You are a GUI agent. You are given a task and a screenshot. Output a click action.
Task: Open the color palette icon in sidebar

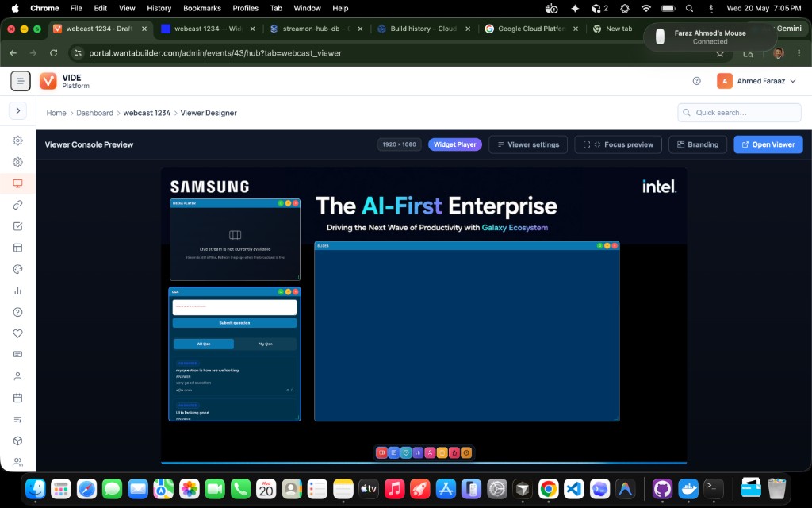click(x=17, y=269)
